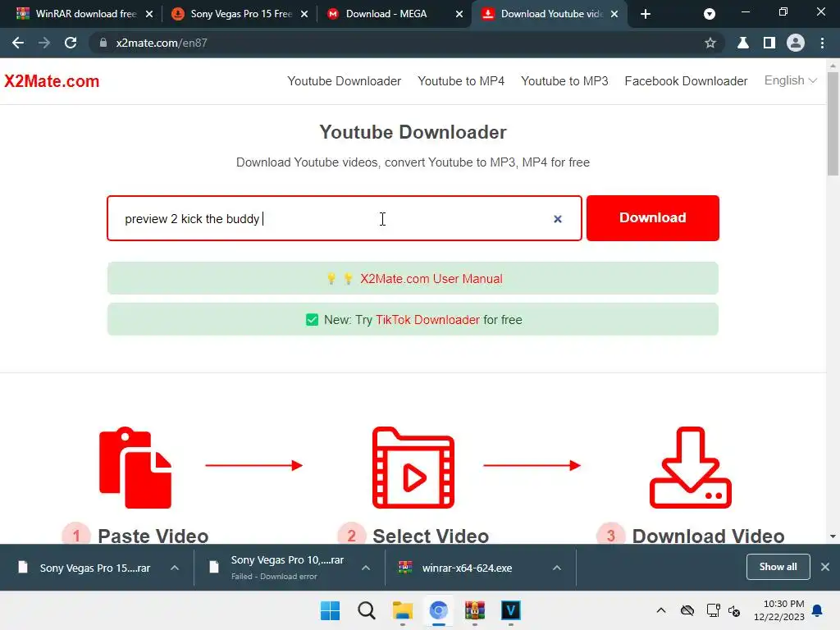Open the clock showing 10:30 PM

(x=779, y=610)
